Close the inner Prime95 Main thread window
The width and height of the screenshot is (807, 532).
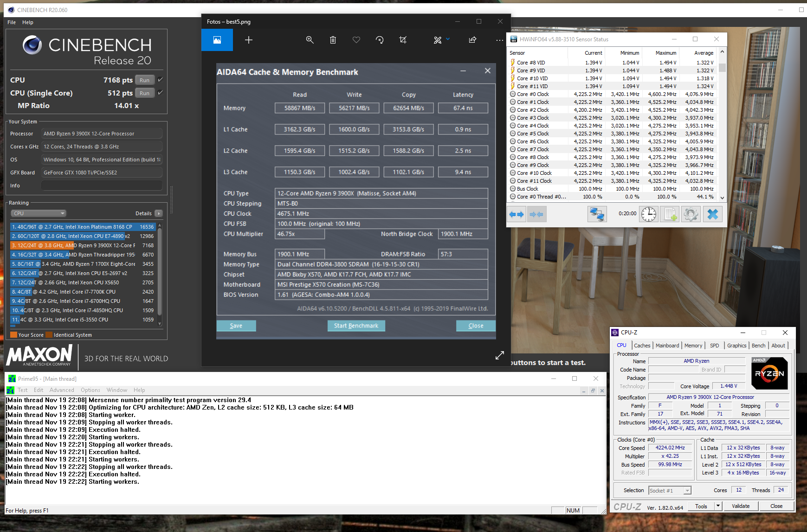coord(602,391)
